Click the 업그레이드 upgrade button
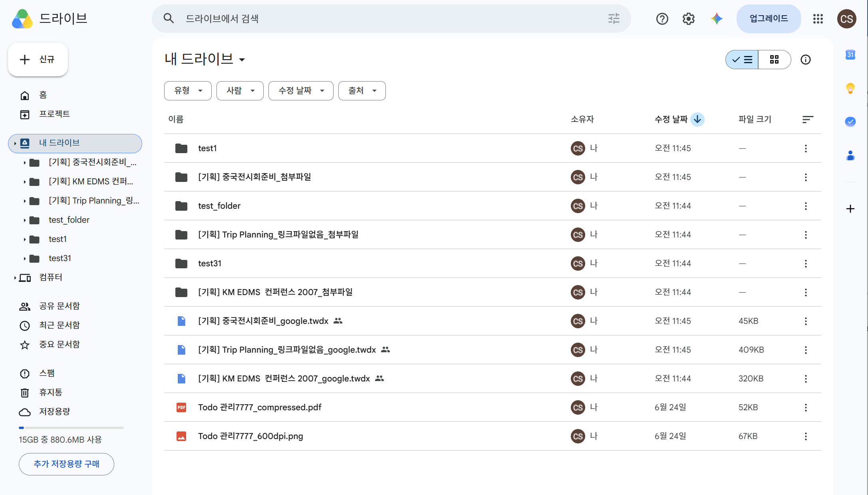Image resolution: width=868 pixels, height=495 pixels. [x=769, y=19]
